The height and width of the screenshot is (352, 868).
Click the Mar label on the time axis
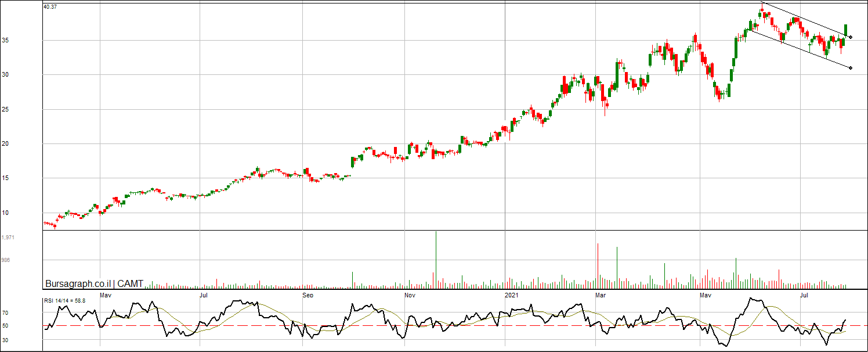601,295
